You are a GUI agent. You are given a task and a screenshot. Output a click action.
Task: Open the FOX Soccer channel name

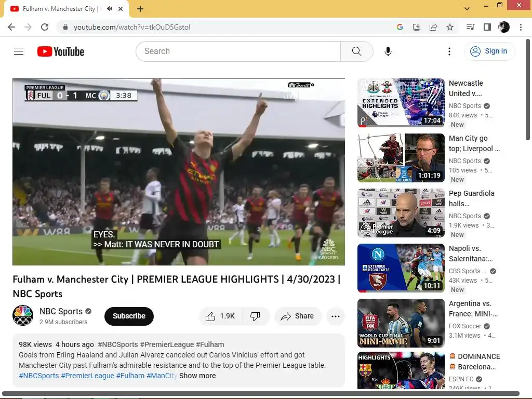click(x=465, y=326)
